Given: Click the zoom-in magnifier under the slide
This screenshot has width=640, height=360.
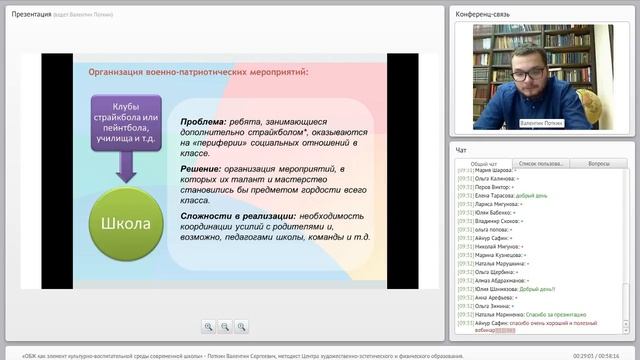Looking at the screenshot, I should [208, 327].
